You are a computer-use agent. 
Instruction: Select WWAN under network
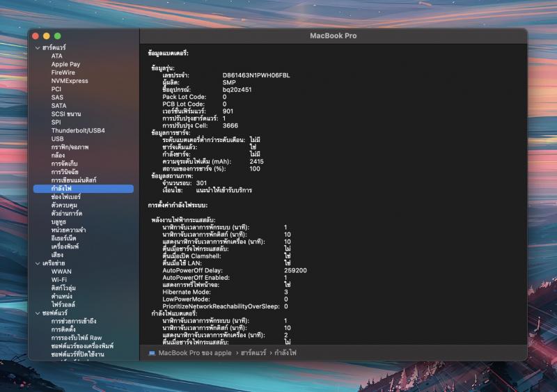[x=61, y=272]
